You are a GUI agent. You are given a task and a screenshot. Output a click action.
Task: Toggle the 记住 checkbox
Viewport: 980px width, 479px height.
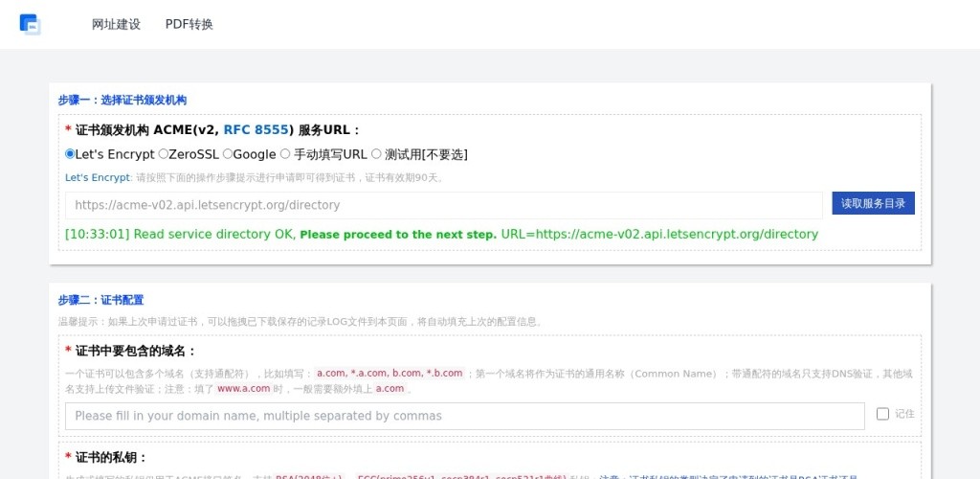coord(883,414)
